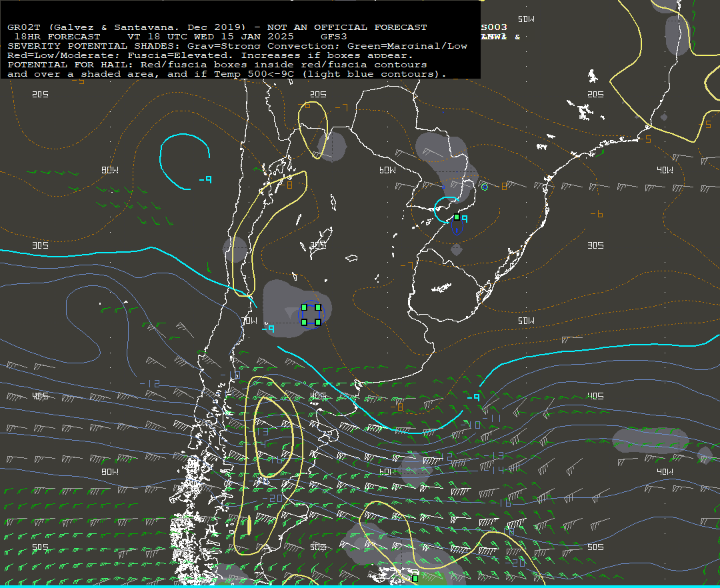
Task: Click the blue "-11" contour label
Action: tap(492, 418)
